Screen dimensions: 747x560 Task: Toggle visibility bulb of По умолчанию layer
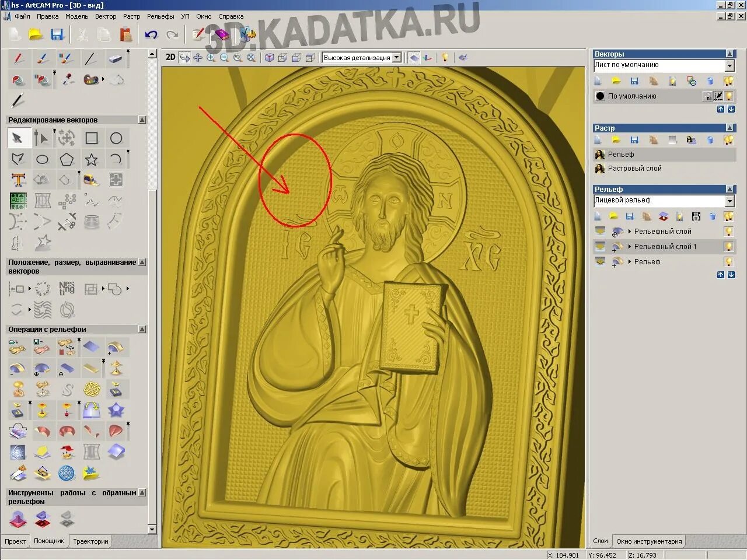click(729, 96)
